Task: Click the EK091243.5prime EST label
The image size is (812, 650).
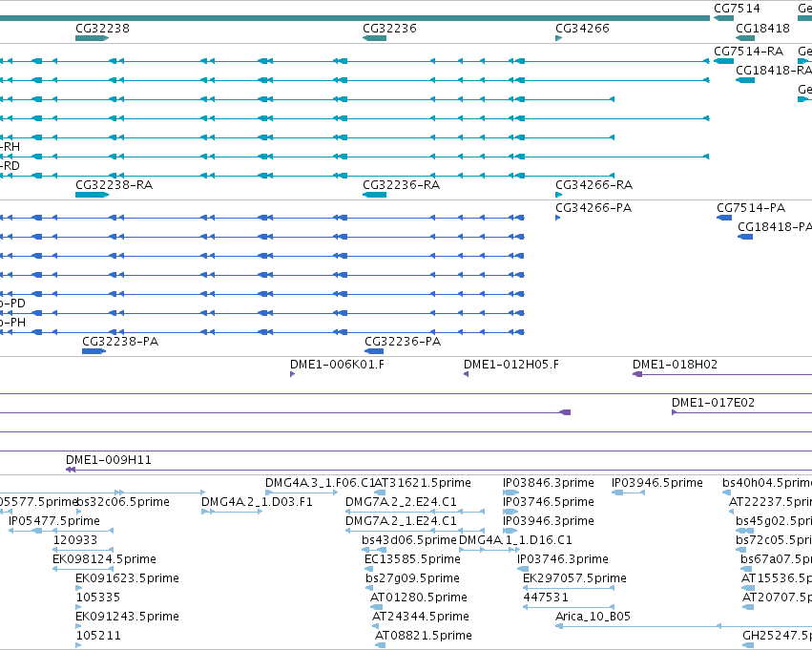Action: tap(128, 617)
